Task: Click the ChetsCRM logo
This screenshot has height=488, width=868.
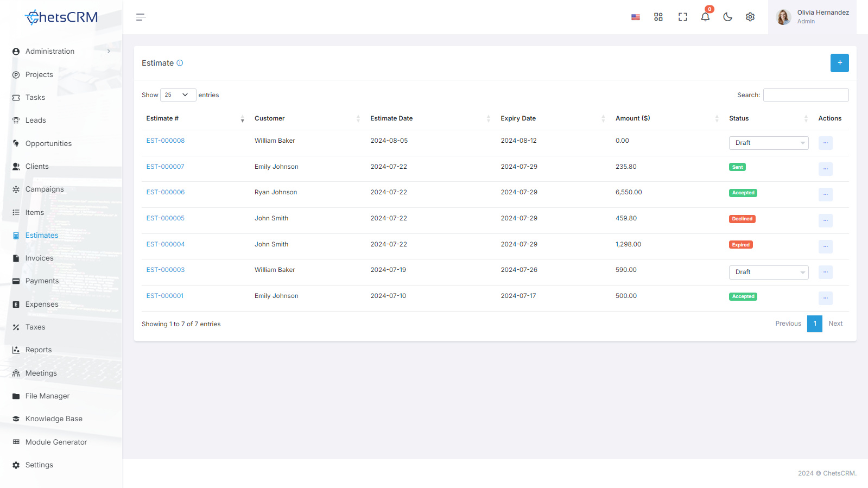Action: pos(61,17)
